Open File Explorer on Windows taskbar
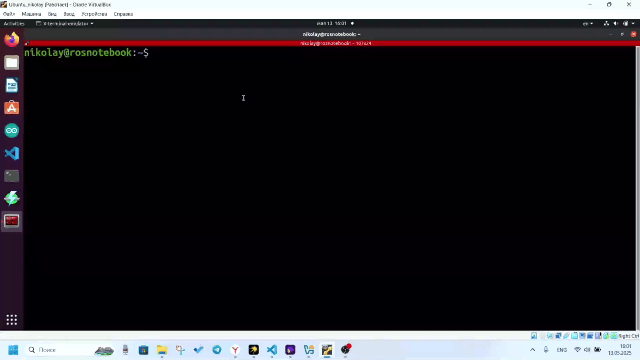Screen dimensions: 640x360 tap(162, 350)
